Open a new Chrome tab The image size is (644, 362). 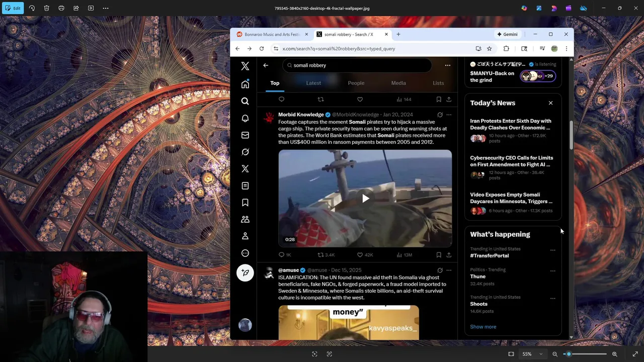398,34
